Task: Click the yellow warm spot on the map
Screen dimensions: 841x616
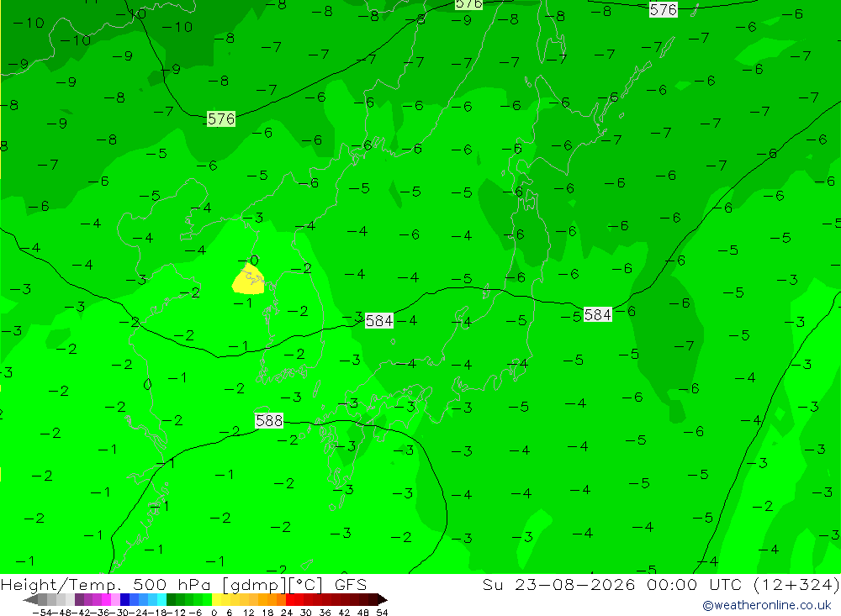Action: pyautogui.click(x=248, y=279)
